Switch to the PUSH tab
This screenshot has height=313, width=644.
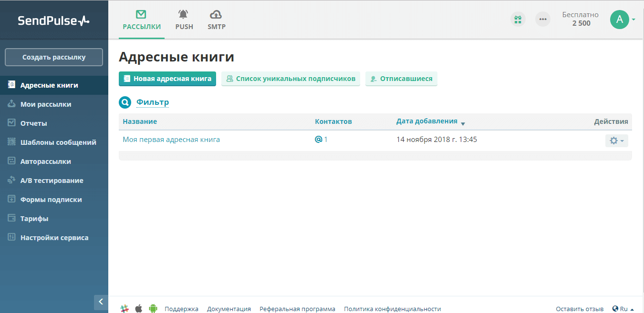[184, 20]
